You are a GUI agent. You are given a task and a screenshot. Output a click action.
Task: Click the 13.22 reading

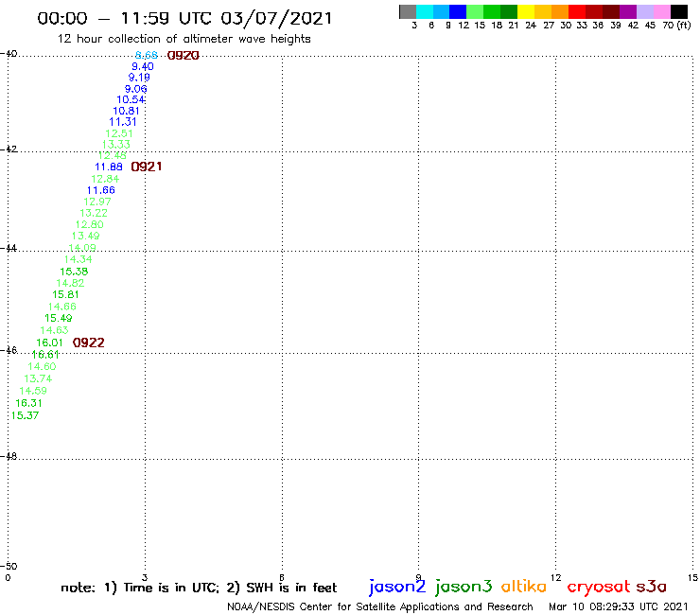pyautogui.click(x=94, y=213)
